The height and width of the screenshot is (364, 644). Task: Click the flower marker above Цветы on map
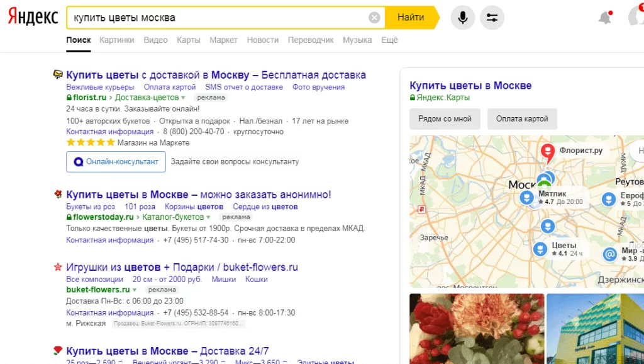click(x=548, y=226)
